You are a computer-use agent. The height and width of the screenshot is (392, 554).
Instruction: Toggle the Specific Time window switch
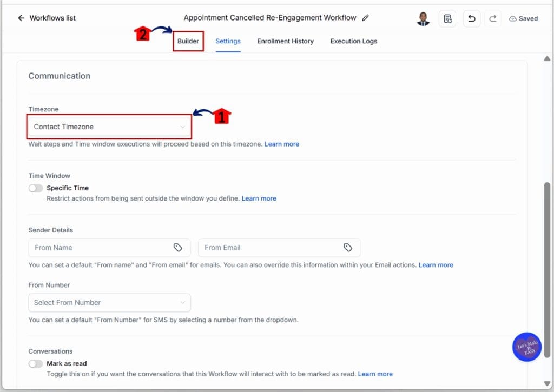click(36, 188)
